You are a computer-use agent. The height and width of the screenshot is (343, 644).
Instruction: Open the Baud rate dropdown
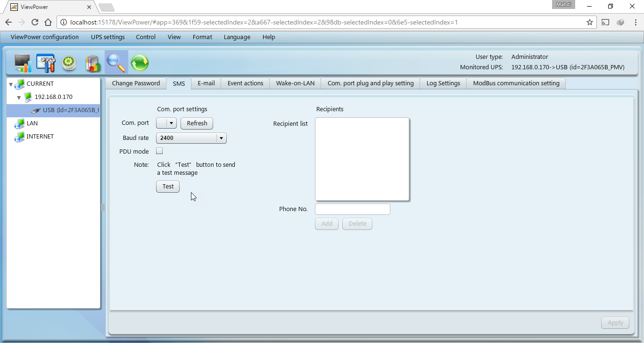pyautogui.click(x=191, y=138)
